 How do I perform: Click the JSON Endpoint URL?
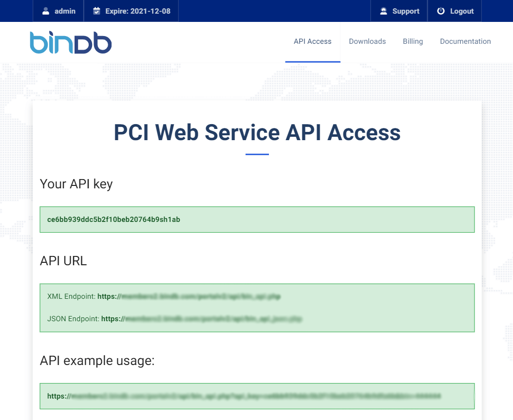pos(202,319)
